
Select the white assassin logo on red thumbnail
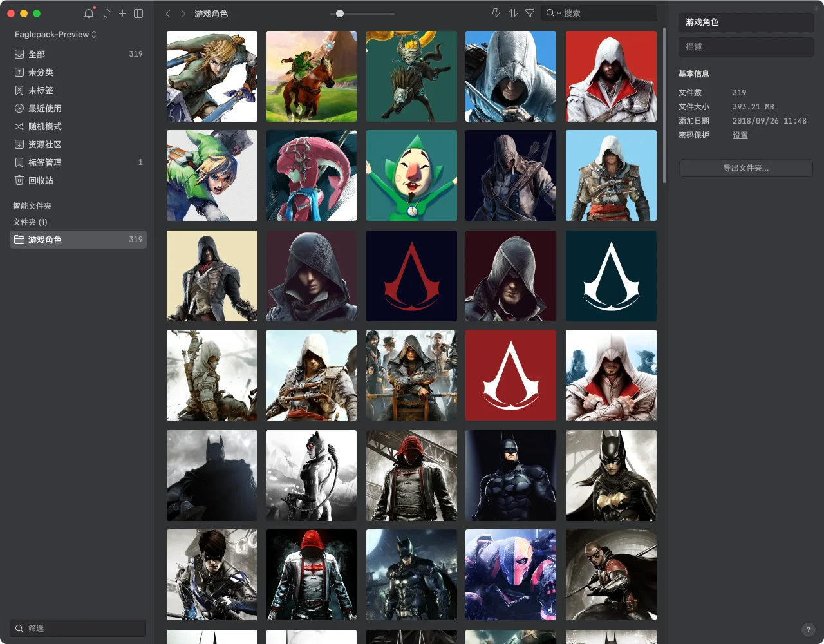[x=510, y=375]
